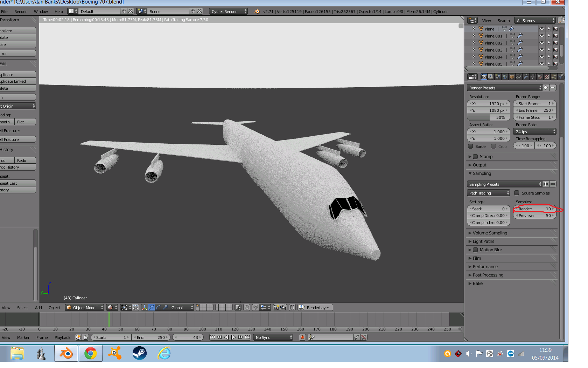The width and height of the screenshot is (588, 368).
Task: Enable the Motion Blur checkbox
Action: 475,250
